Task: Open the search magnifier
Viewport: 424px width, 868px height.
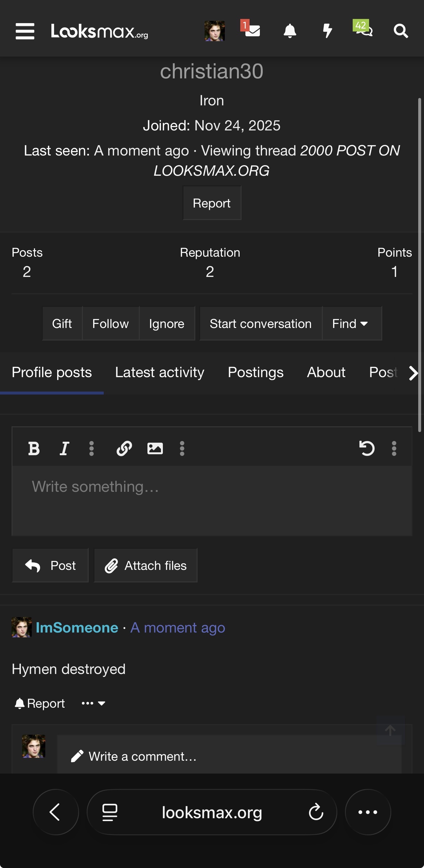Action: pos(401,31)
